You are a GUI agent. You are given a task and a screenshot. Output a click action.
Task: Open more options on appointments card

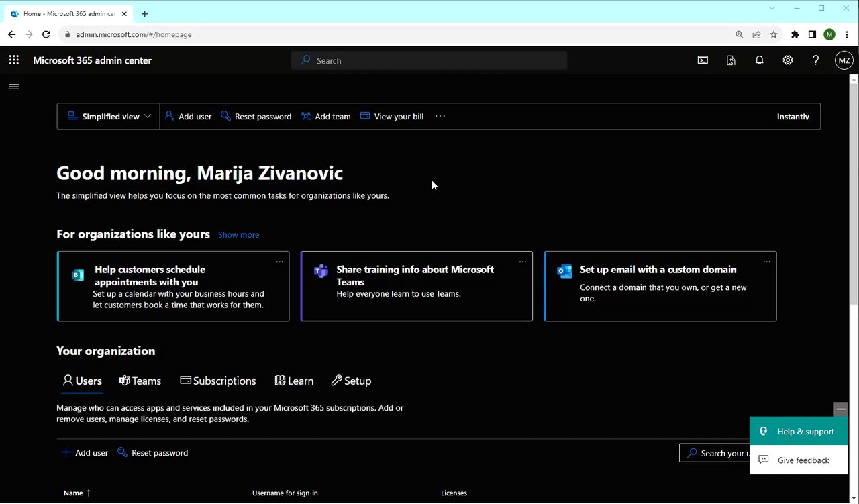click(x=280, y=262)
